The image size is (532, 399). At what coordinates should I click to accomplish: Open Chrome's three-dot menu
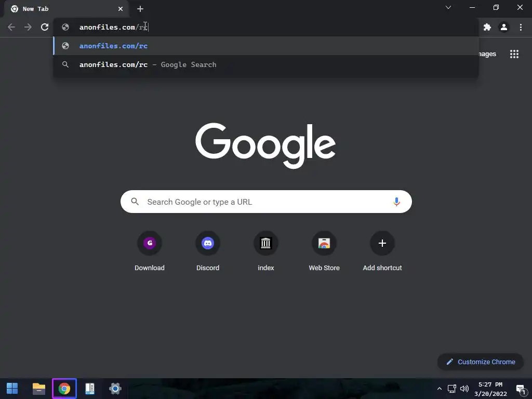coord(521,27)
